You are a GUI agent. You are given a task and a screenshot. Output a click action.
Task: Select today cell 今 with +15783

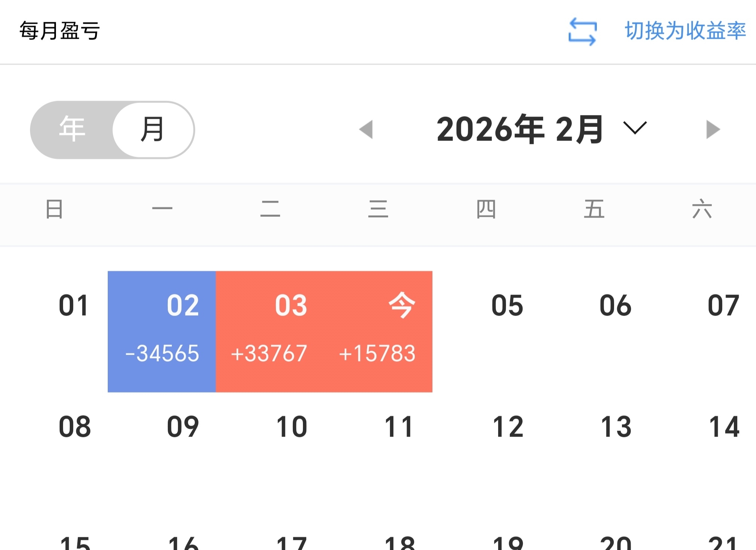[x=378, y=331]
